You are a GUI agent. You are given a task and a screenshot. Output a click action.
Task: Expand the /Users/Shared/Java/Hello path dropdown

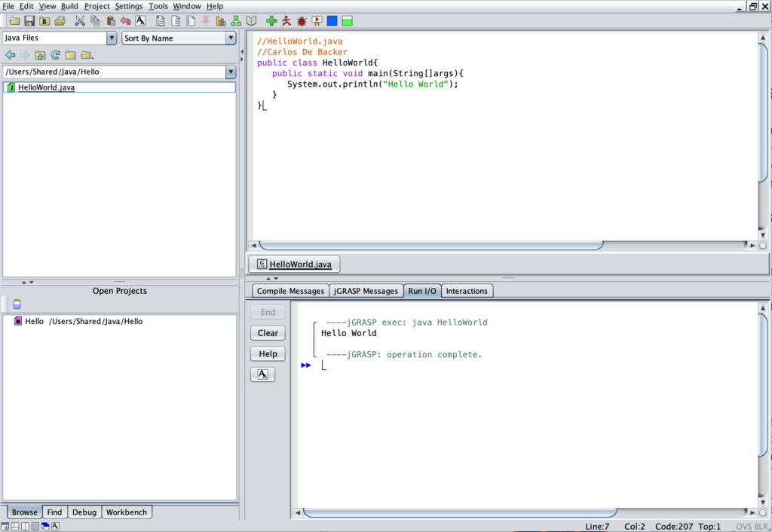coord(231,72)
